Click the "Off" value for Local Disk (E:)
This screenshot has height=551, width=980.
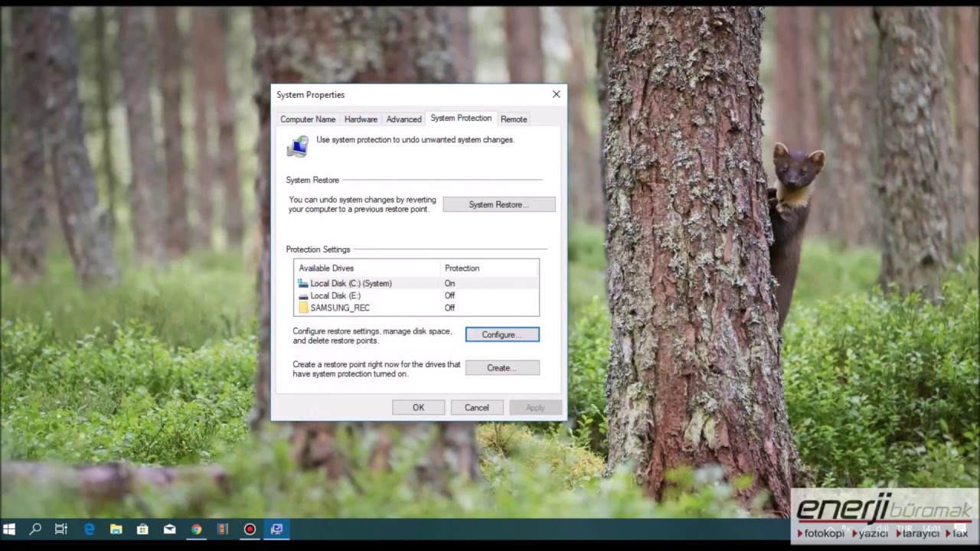[x=449, y=295]
